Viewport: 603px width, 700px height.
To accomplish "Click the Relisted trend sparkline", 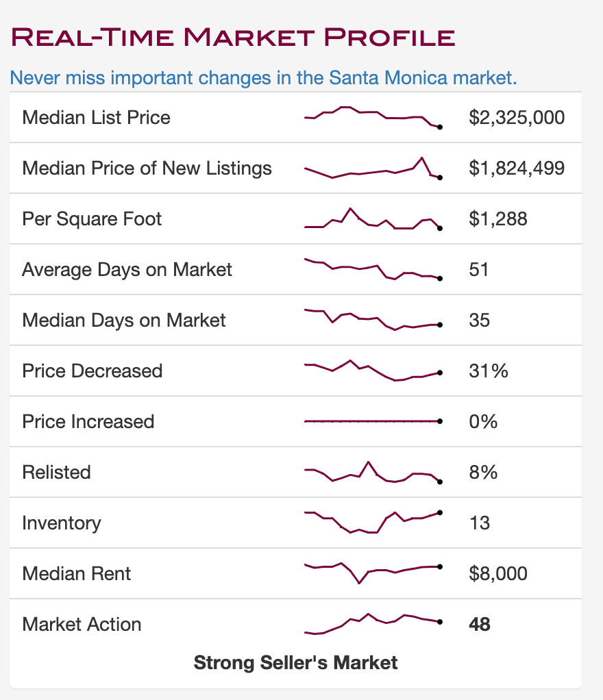I will click(x=372, y=473).
